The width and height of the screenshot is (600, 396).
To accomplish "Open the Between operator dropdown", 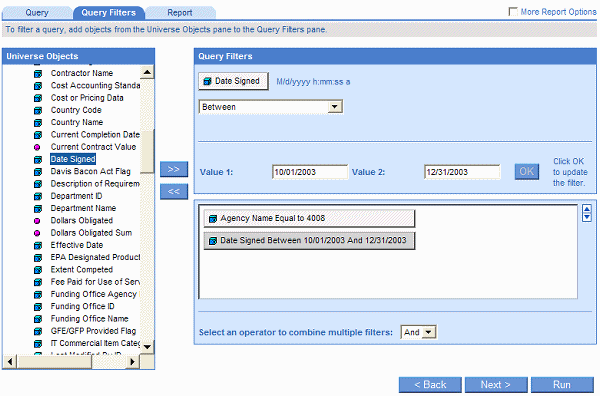I will [x=271, y=107].
